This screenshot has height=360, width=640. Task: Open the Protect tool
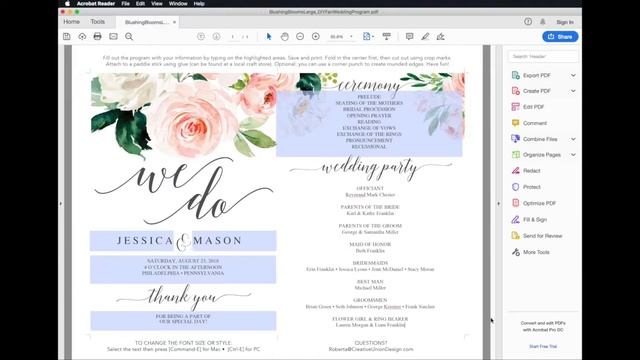[532, 187]
